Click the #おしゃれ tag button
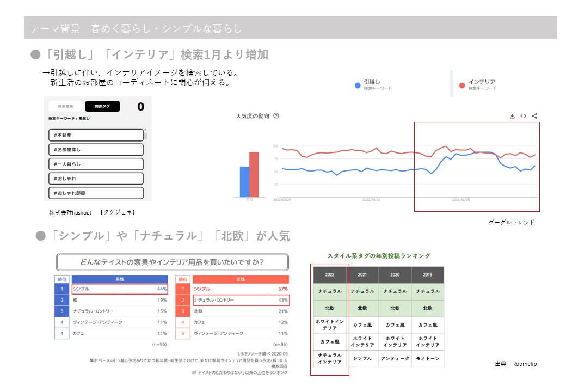The height and width of the screenshot is (392, 566). click(95, 179)
